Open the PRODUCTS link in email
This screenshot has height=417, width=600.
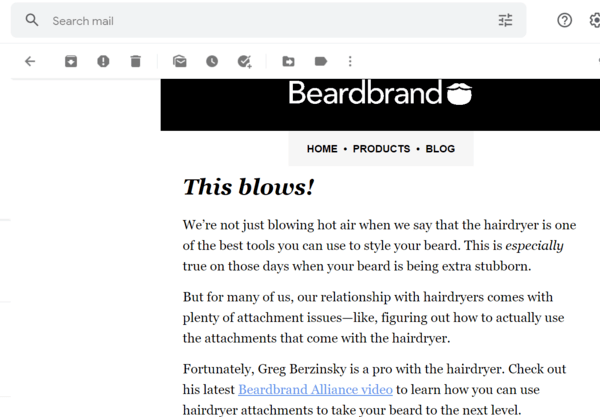pyautogui.click(x=381, y=149)
